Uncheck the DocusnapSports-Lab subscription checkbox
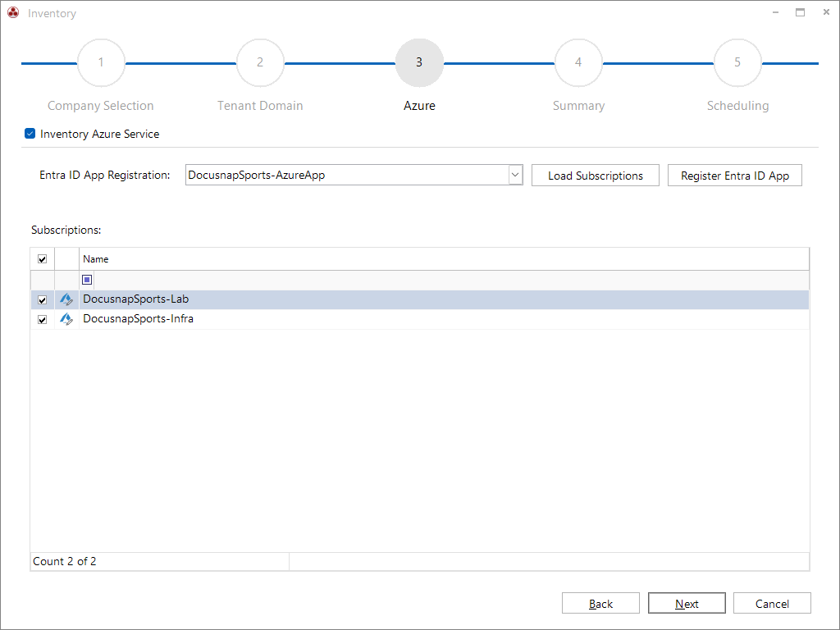840x630 pixels. point(43,300)
